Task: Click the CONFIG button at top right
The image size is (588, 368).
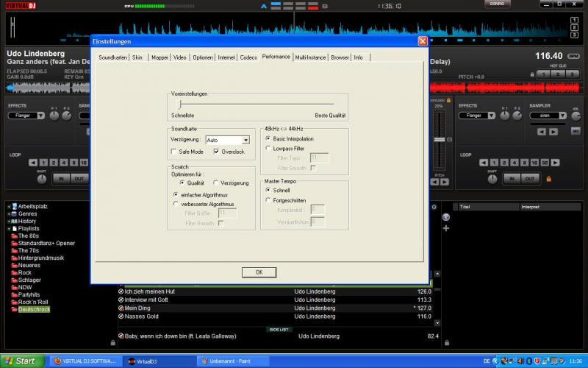Action: [x=498, y=4]
